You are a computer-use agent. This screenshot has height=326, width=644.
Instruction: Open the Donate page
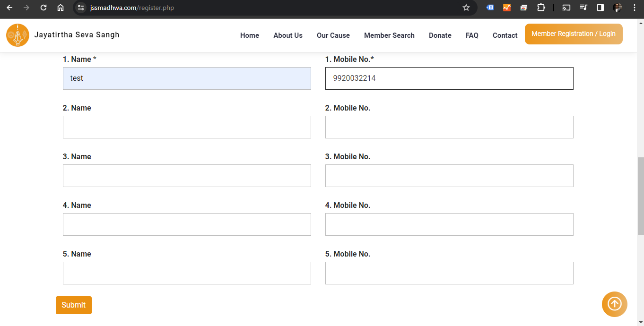pyautogui.click(x=440, y=35)
